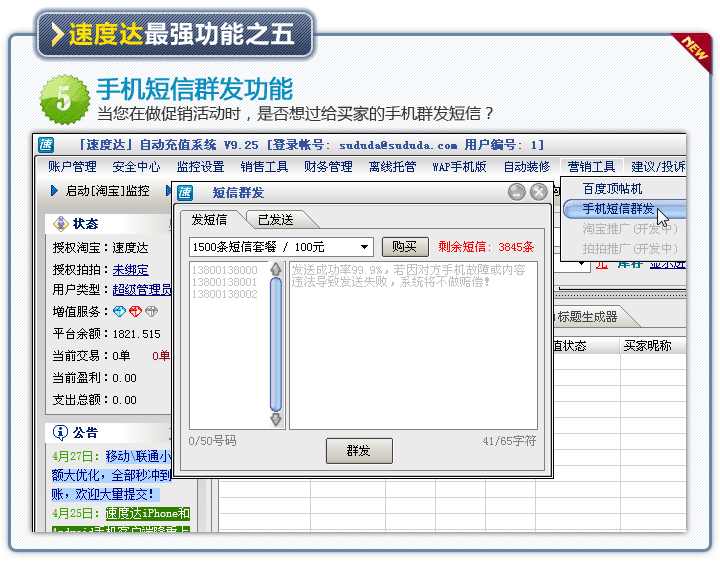Click the 0/50号码 counter
The height and width of the screenshot is (562, 720).
[212, 441]
